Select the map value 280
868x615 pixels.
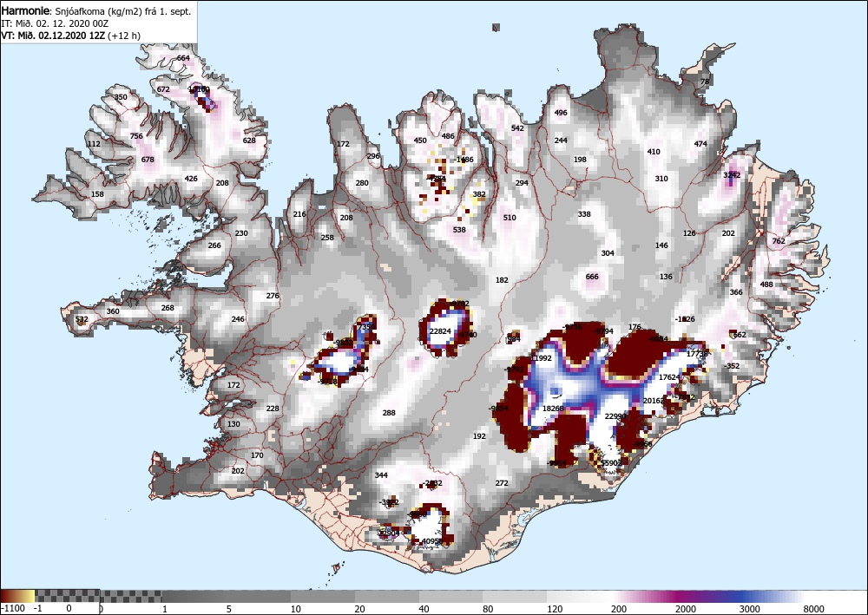click(x=362, y=183)
